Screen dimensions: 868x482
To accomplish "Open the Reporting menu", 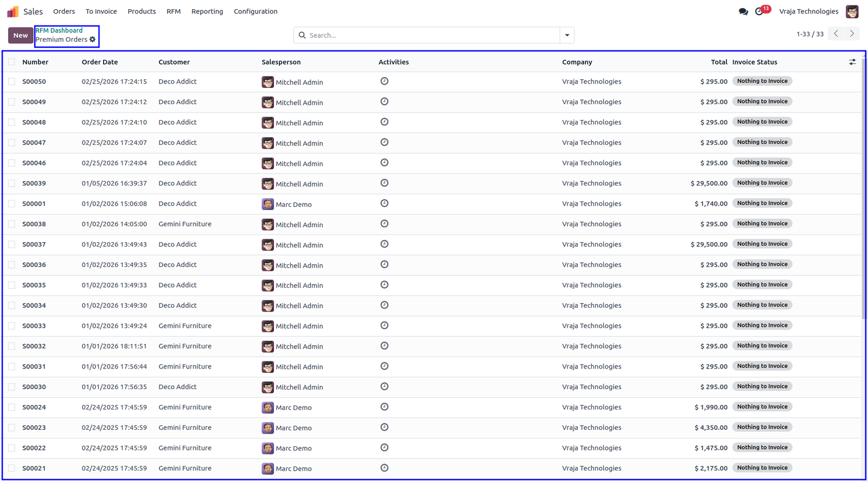I will tap(207, 11).
